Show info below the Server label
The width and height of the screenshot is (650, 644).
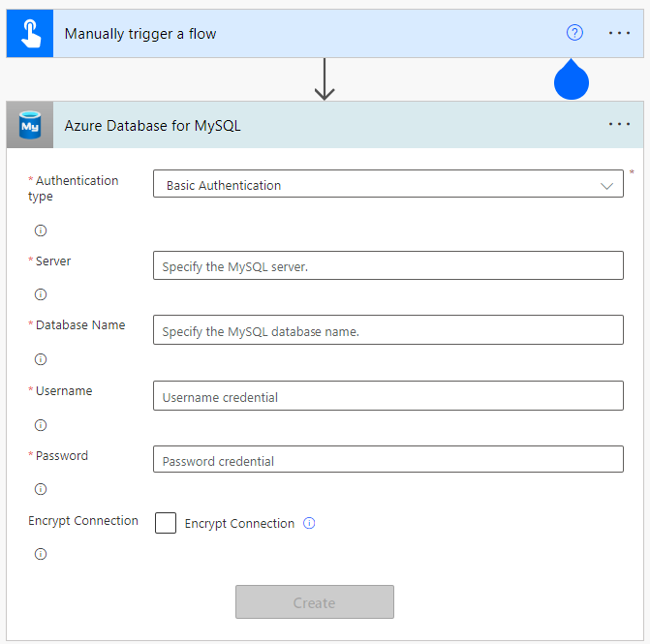point(41,294)
